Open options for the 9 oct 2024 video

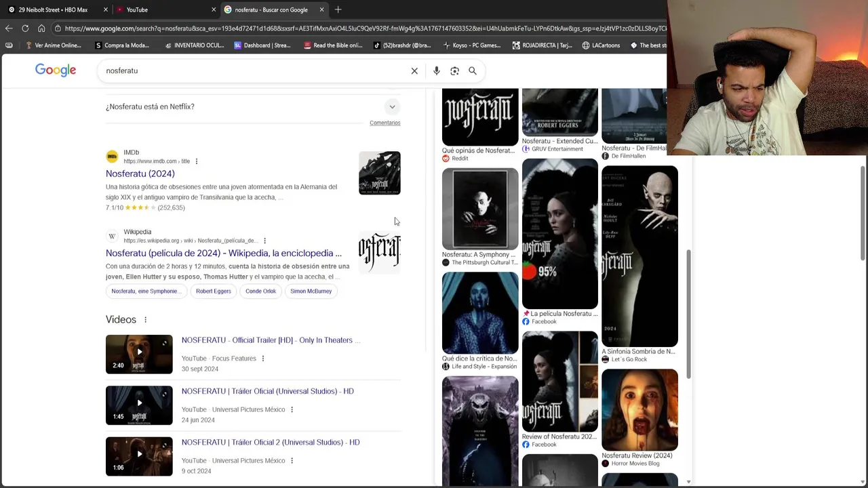pyautogui.click(x=292, y=460)
